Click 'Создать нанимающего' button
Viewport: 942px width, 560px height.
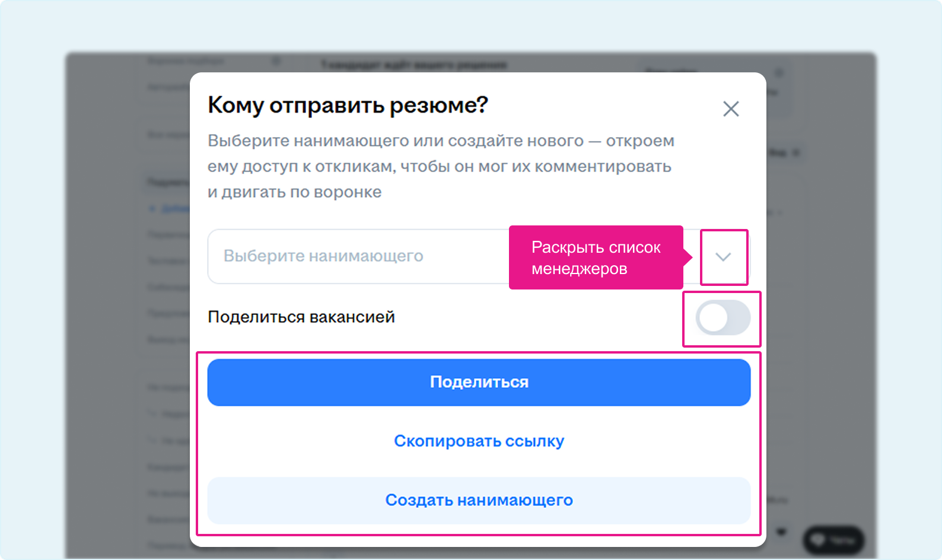479,500
